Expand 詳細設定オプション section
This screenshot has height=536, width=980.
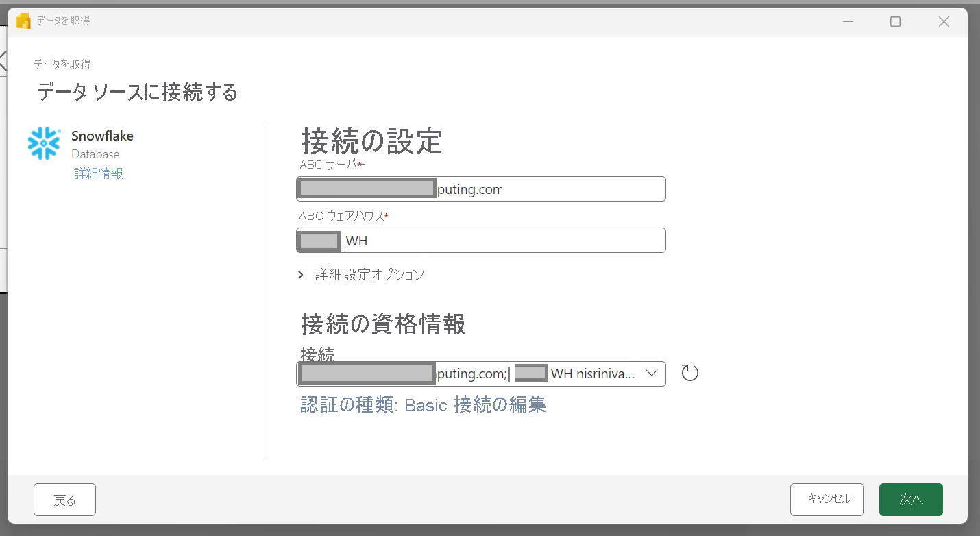pyautogui.click(x=361, y=275)
